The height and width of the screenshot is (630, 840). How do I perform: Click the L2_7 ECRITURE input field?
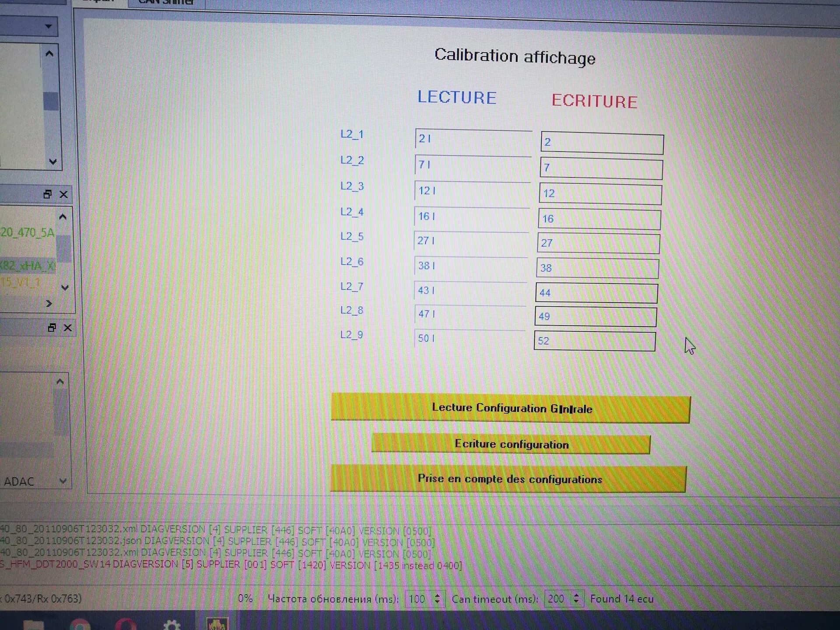(596, 293)
